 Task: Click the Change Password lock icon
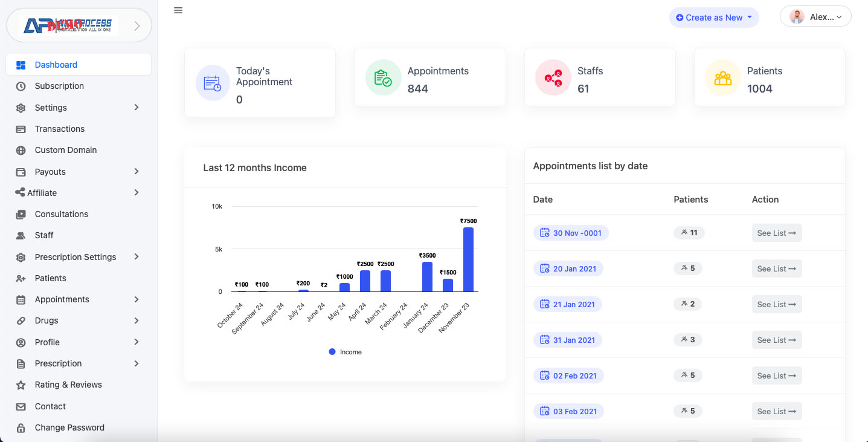coord(21,428)
